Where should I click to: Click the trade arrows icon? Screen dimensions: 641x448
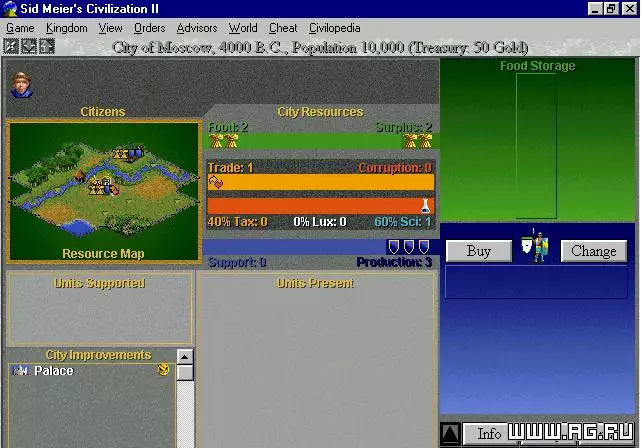(x=215, y=182)
